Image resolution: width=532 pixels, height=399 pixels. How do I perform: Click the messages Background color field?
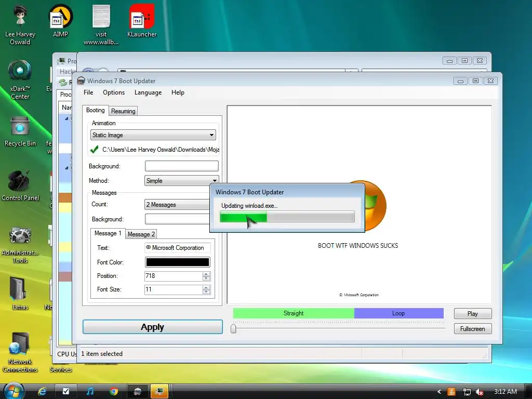[177, 219]
